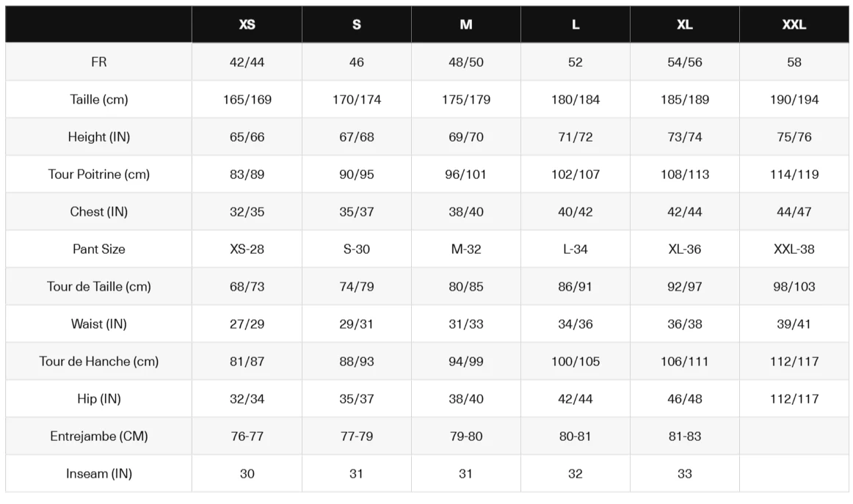Select the Pant Size row label
The height and width of the screenshot is (504, 853).
pos(99,249)
